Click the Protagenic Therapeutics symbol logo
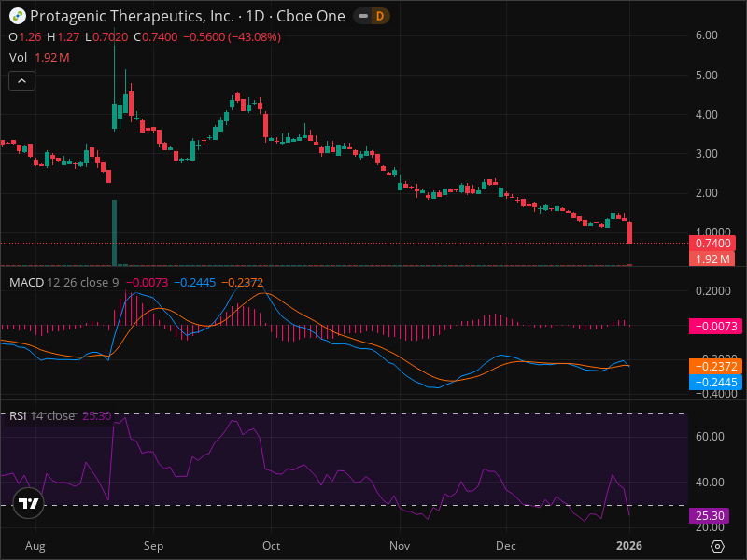This screenshot has height=560, width=747. (18, 16)
